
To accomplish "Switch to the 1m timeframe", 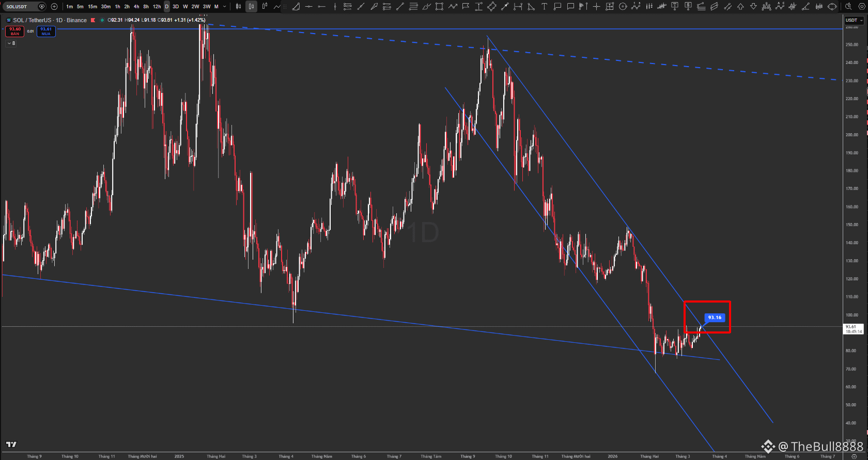I will pyautogui.click(x=70, y=7).
